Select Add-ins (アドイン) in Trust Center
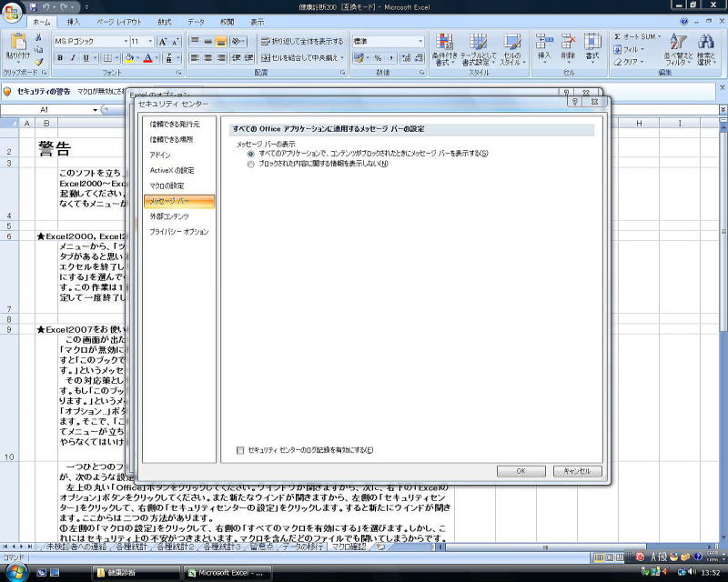This screenshot has height=582, width=728. point(178,155)
